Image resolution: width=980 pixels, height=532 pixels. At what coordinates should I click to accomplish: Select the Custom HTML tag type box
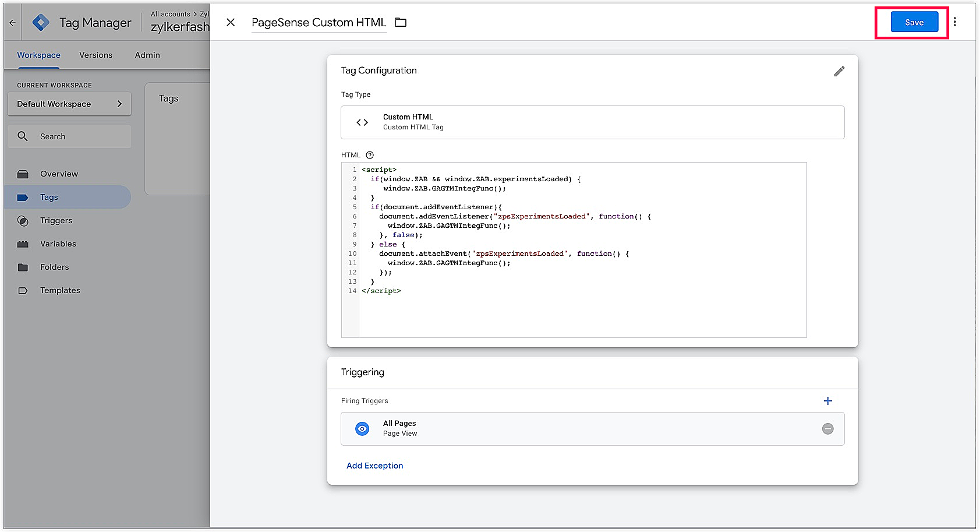click(x=592, y=122)
